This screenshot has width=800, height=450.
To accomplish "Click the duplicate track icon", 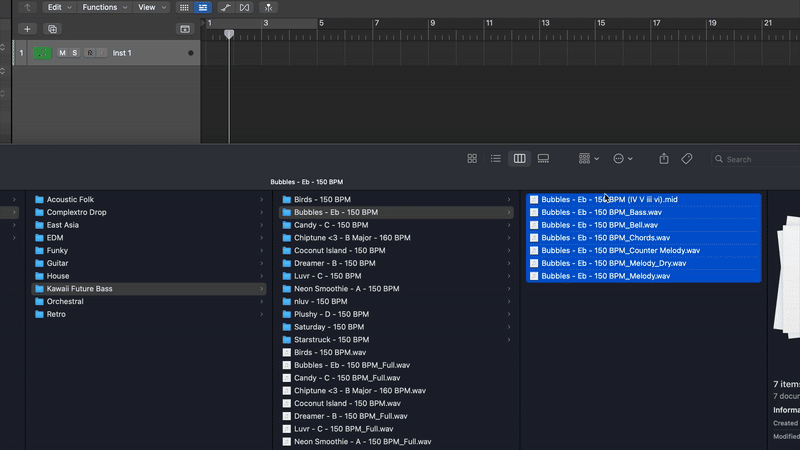I will [53, 29].
